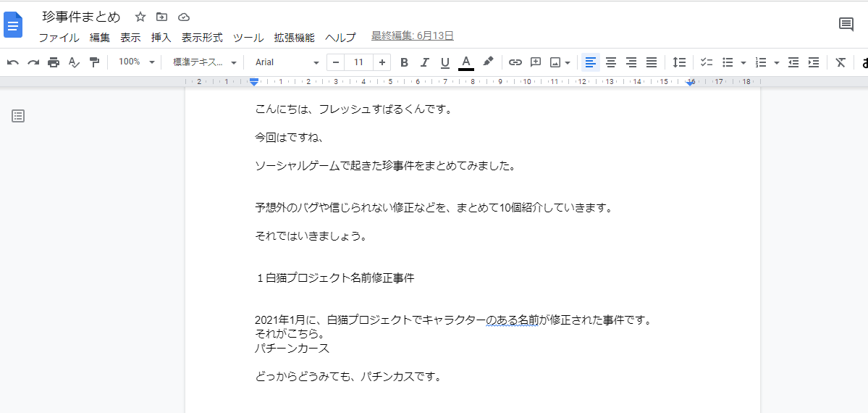The image size is (868, 413).
Task: Click the 最終編集: 6月13日 link
Action: pyautogui.click(x=412, y=36)
